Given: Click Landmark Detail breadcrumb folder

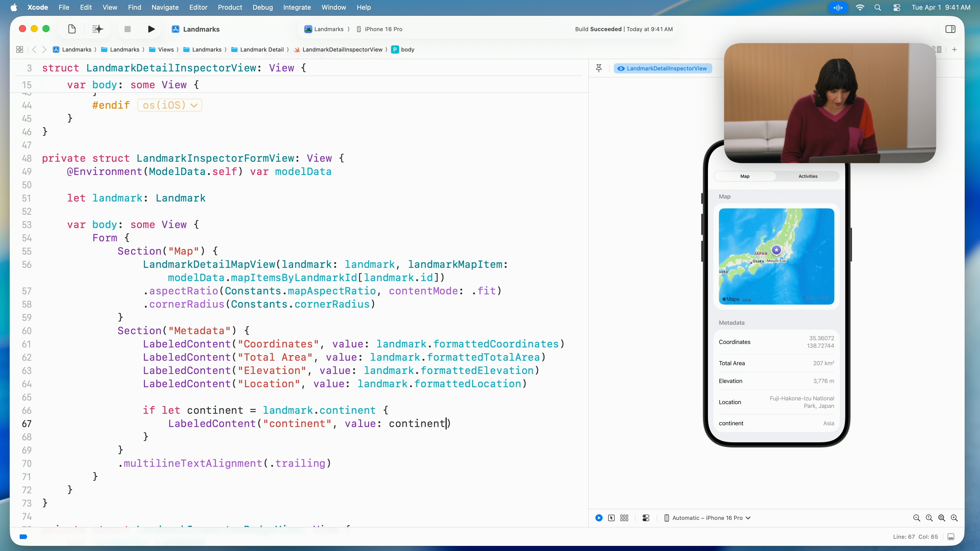Looking at the screenshot, I should coord(262,49).
